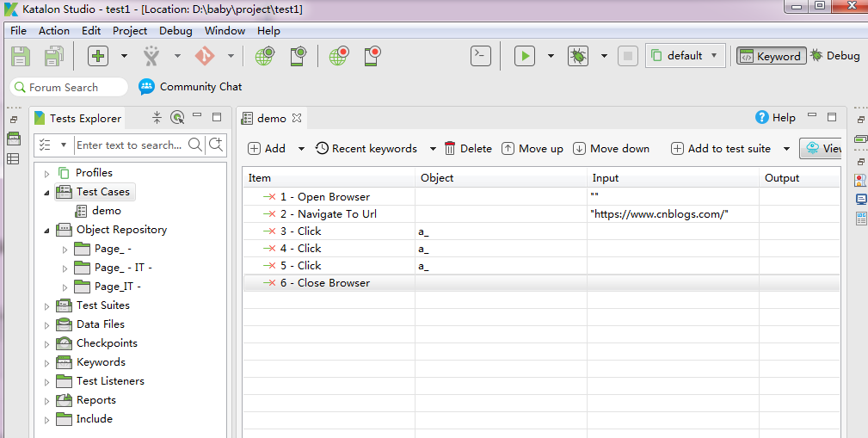This screenshot has height=438, width=868.
Task: Open the Run dropdown arrow
Action: [x=551, y=56]
